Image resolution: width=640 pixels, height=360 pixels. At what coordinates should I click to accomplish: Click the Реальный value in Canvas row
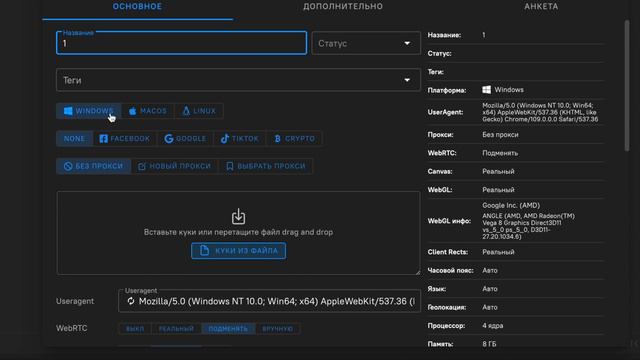(x=498, y=171)
